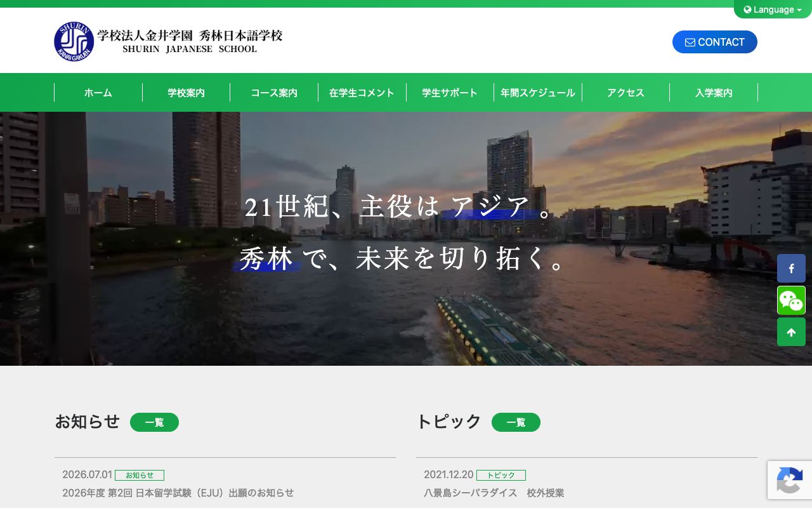Click 一覧 button beside お知らせ
Image resolution: width=812 pixels, height=508 pixels.
[154, 422]
